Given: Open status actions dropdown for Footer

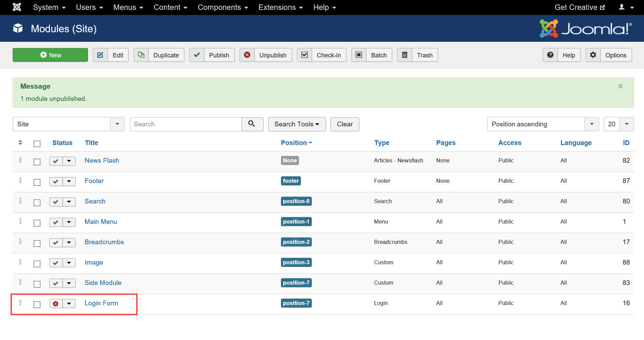Looking at the screenshot, I should tap(69, 181).
